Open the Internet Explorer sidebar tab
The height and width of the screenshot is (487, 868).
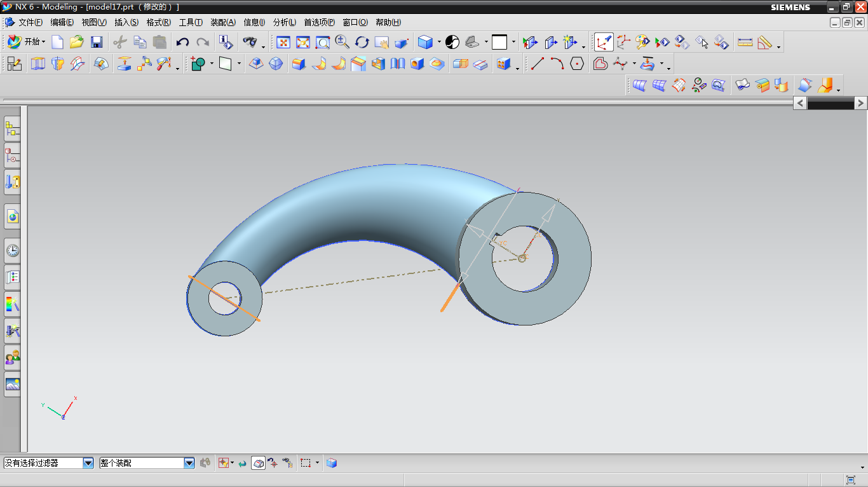[13, 217]
